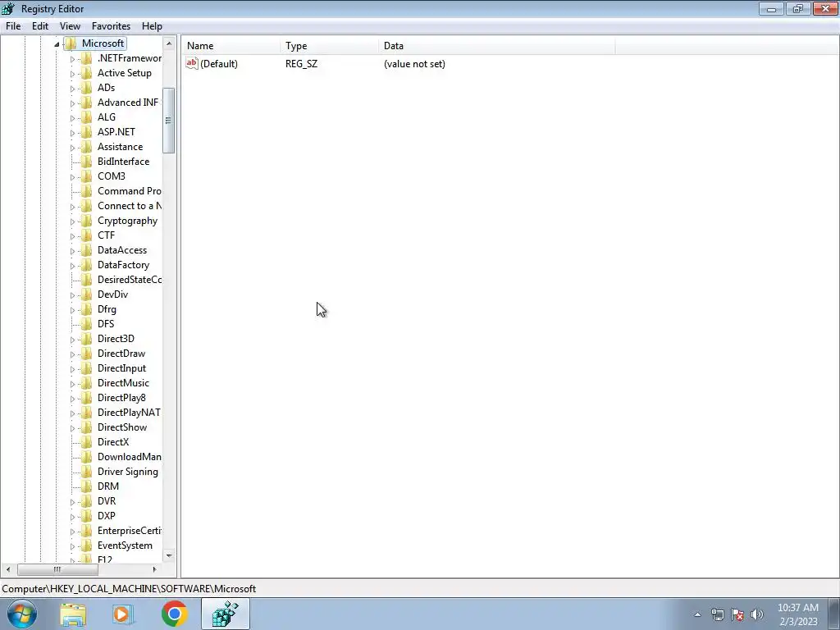Select the DirectInput key
This screenshot has height=630, width=840.
click(x=121, y=368)
